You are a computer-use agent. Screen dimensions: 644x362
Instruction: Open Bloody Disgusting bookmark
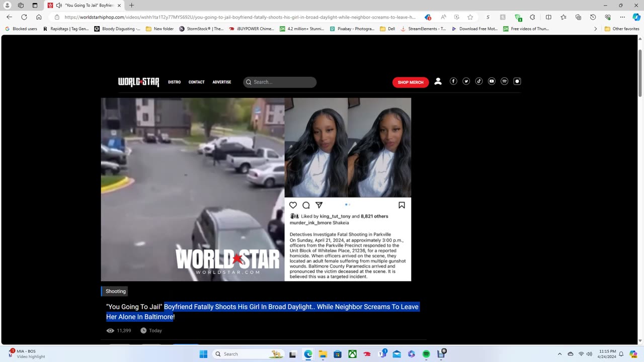[x=118, y=29]
